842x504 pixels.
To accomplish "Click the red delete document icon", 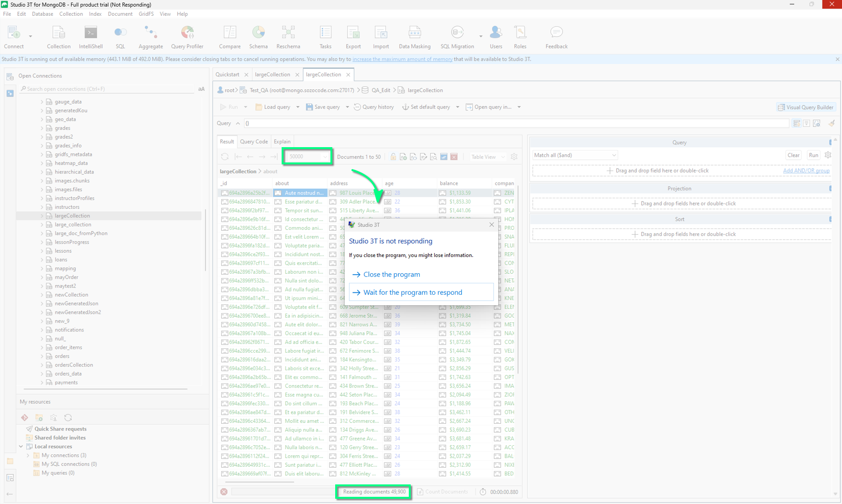I will pos(454,157).
